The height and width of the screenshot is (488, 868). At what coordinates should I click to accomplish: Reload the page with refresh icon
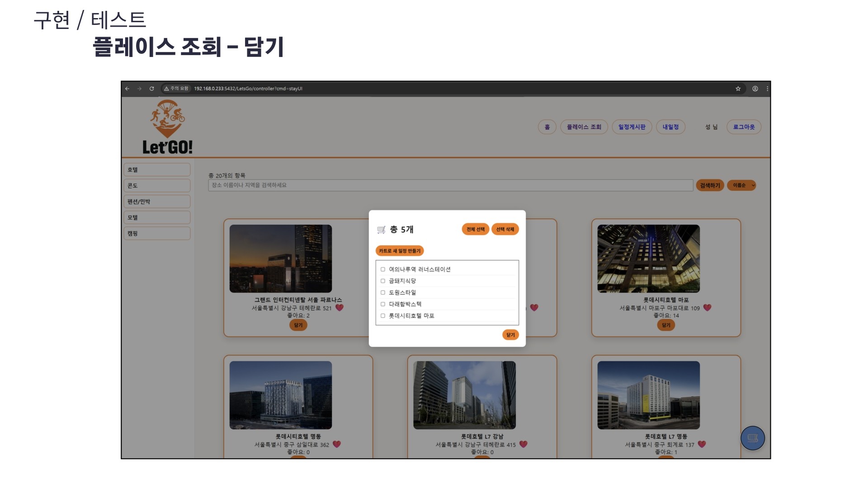tap(152, 89)
